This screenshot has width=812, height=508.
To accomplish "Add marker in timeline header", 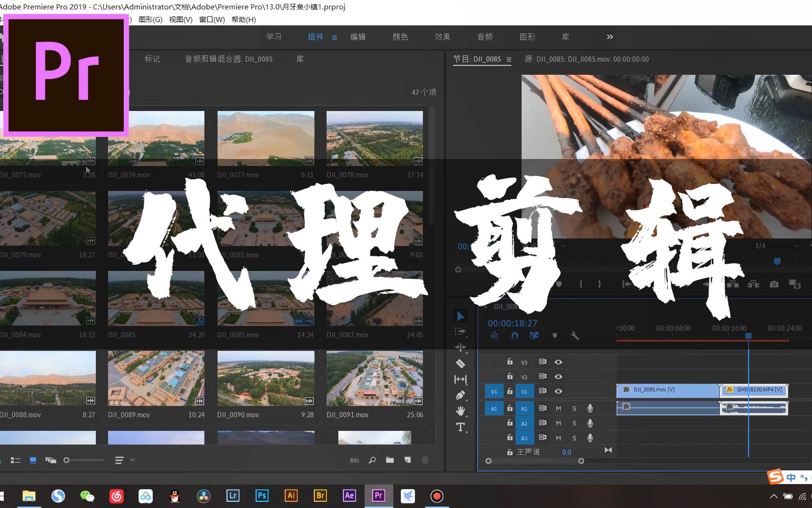I will coord(554,335).
